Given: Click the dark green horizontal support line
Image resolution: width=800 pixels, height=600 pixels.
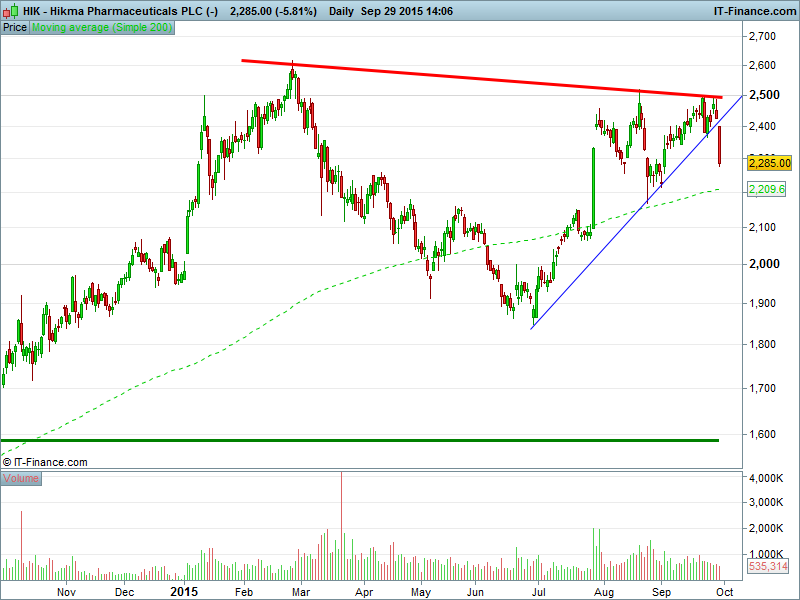Looking at the screenshot, I should click(370, 440).
